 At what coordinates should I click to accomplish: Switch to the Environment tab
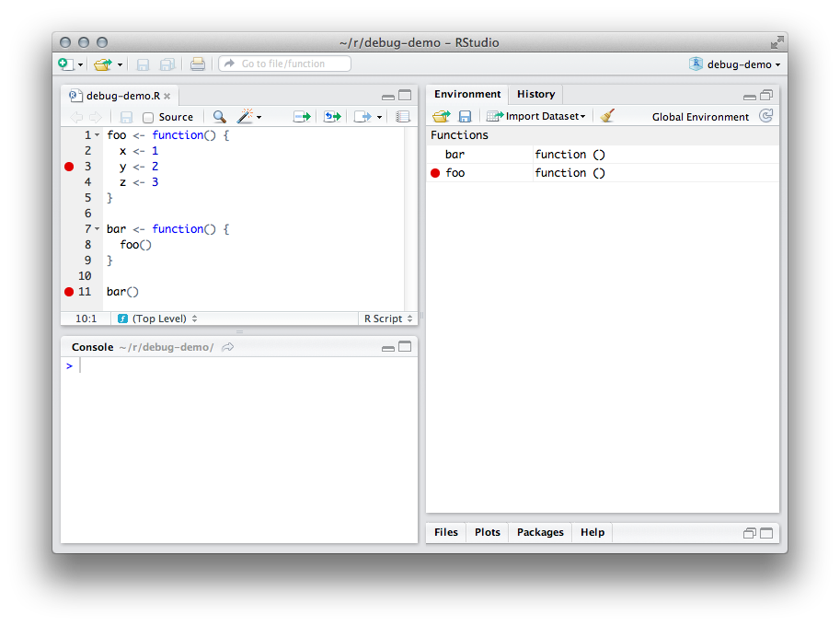pos(467,94)
